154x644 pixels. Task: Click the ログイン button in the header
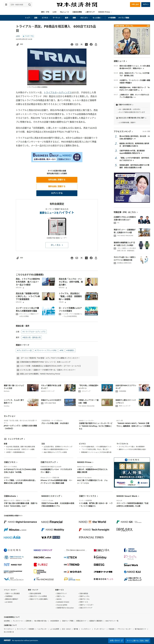(x=146, y=4)
